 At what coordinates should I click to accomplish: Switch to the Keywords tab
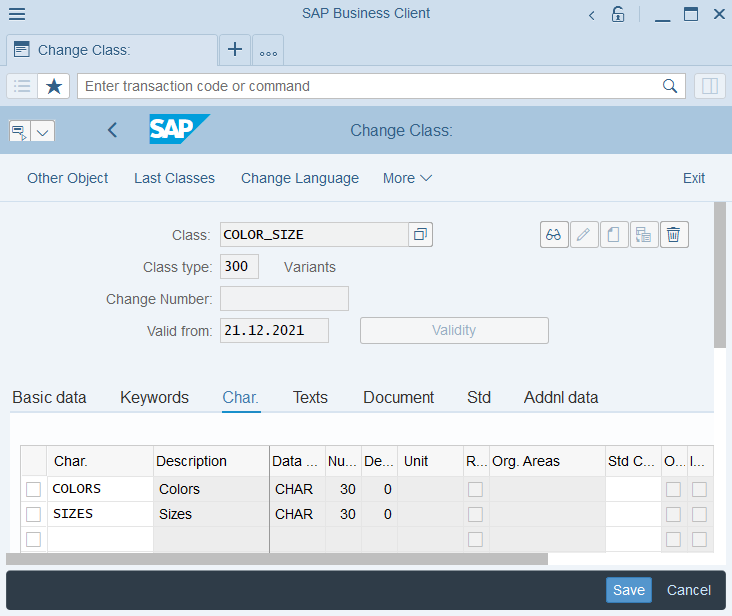(x=154, y=397)
